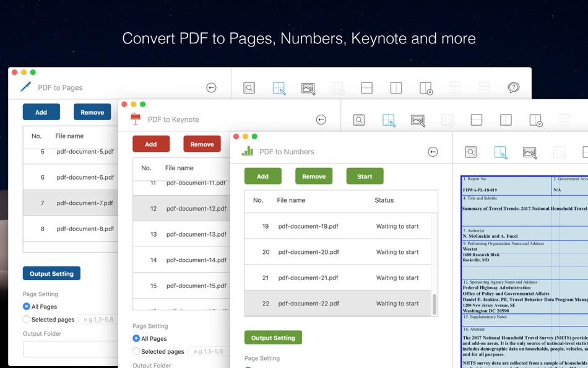Activate the table selection tool

coord(279,88)
